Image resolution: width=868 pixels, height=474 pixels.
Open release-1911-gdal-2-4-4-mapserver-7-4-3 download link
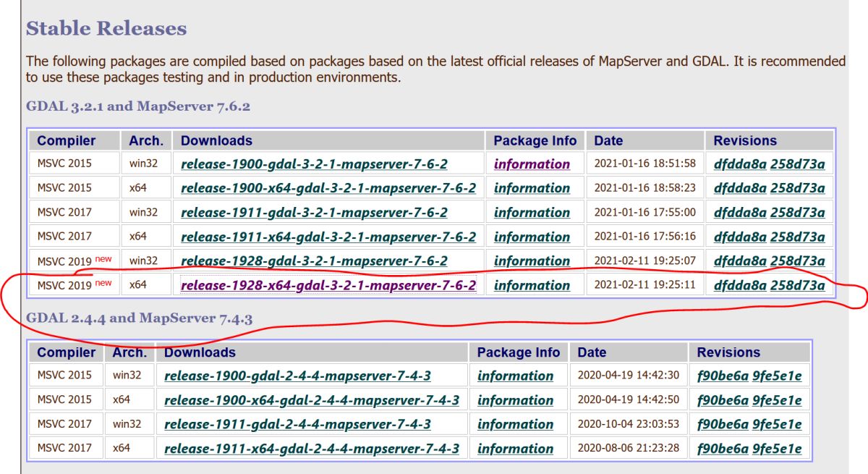tap(297, 424)
